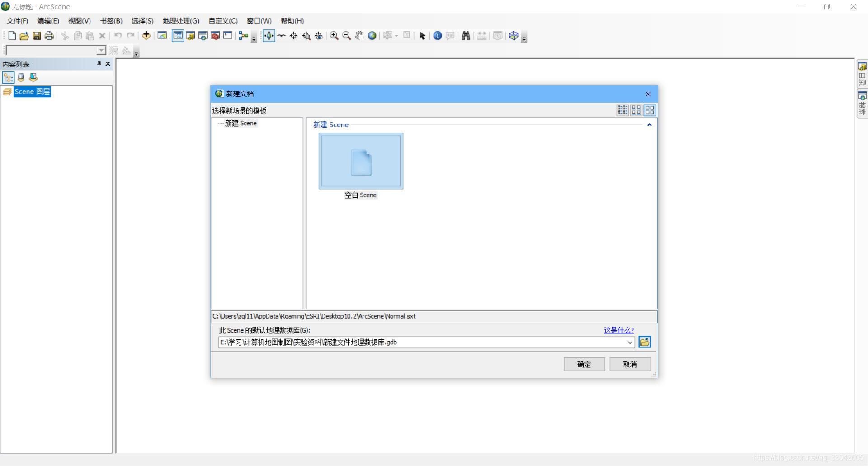Open the 这是什么? help link
Viewport: 868px width, 466px height.
tap(619, 330)
